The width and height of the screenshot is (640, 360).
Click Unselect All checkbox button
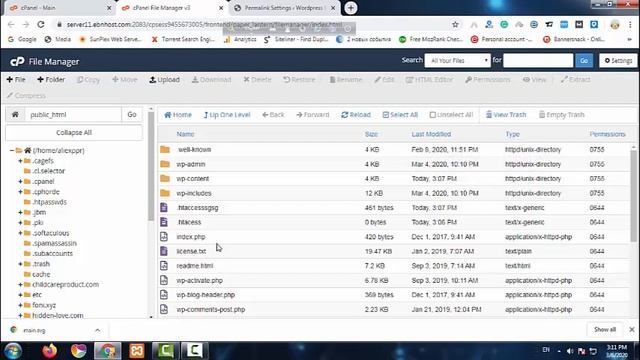coord(451,115)
